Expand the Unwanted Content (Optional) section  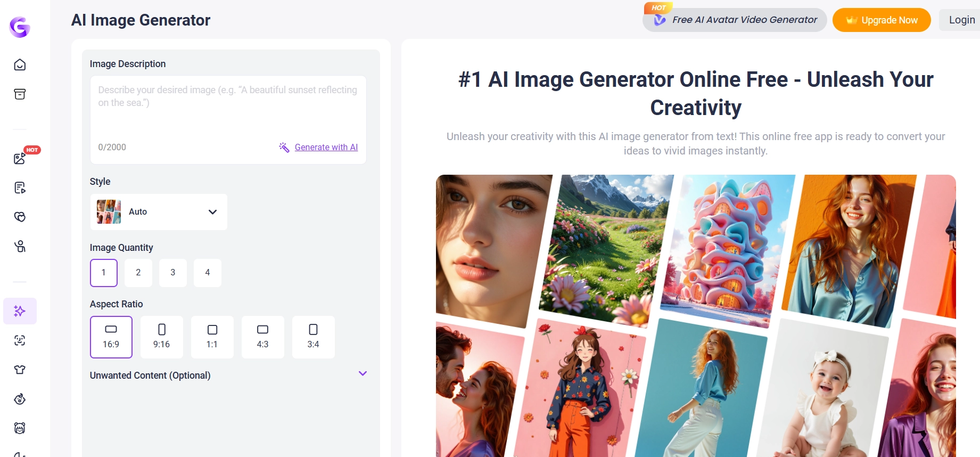point(363,374)
